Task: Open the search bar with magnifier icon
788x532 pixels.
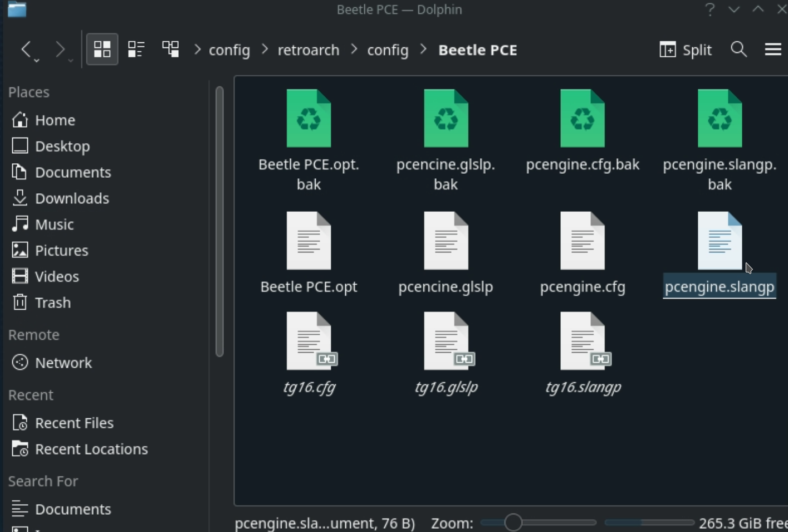Action: 738,49
